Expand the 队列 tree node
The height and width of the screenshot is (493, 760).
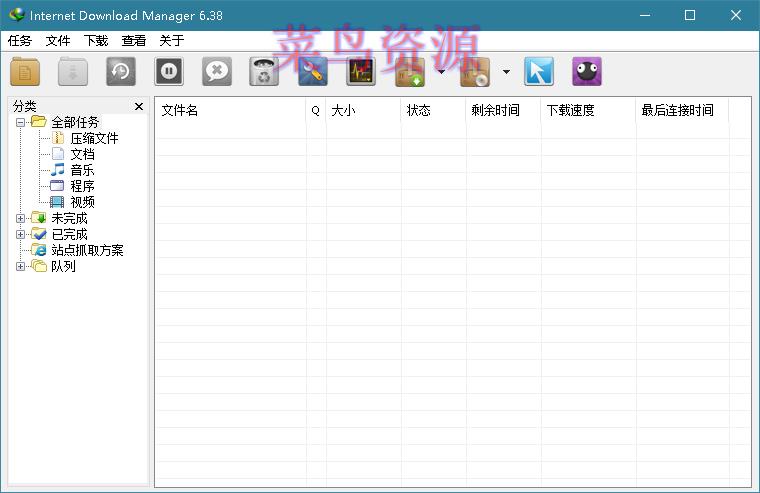click(x=20, y=266)
